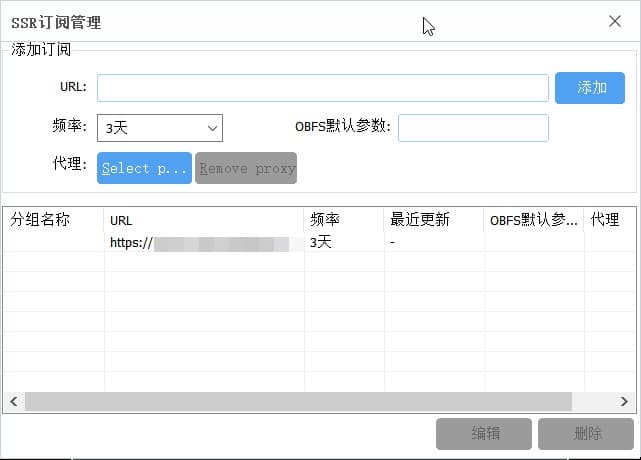Click the Select proxy button

(144, 168)
